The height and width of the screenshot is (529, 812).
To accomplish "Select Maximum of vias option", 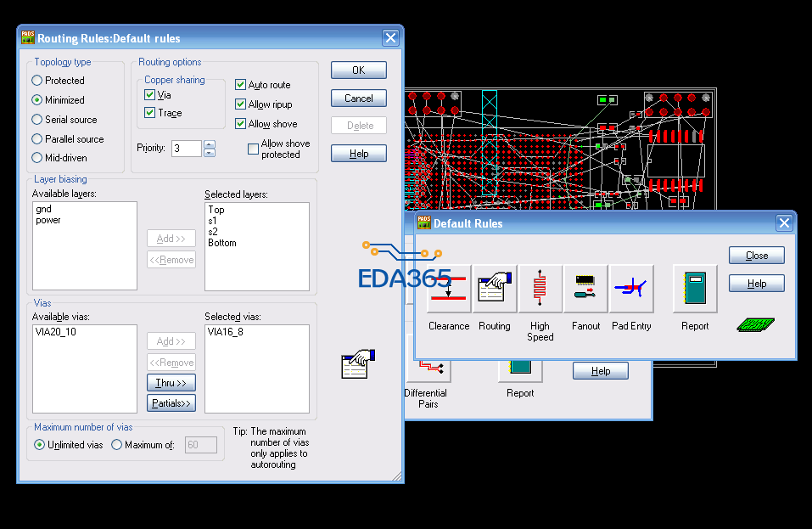I will coord(116,445).
